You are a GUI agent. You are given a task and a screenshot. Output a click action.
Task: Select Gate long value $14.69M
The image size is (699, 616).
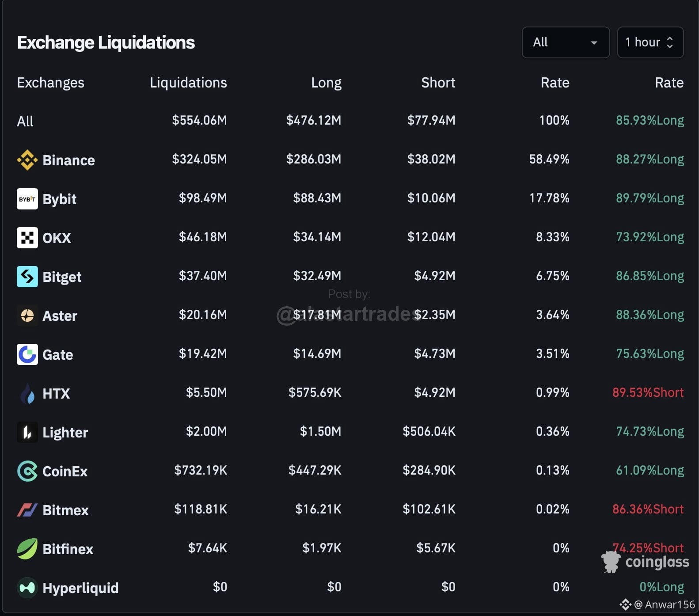coord(317,354)
